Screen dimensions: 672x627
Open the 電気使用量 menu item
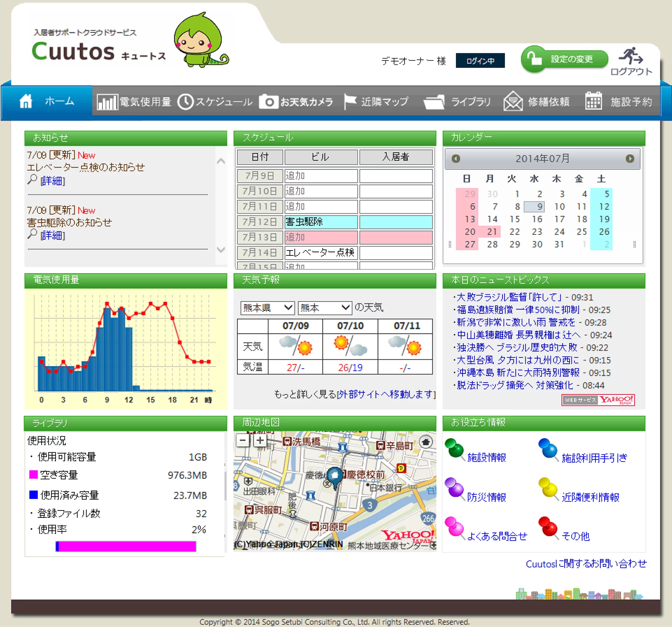point(134,102)
